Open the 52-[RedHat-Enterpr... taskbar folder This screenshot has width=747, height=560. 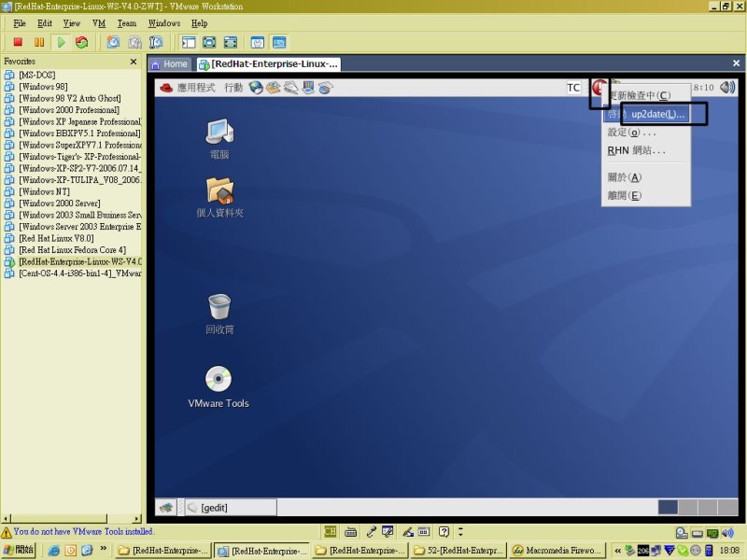pos(458,551)
